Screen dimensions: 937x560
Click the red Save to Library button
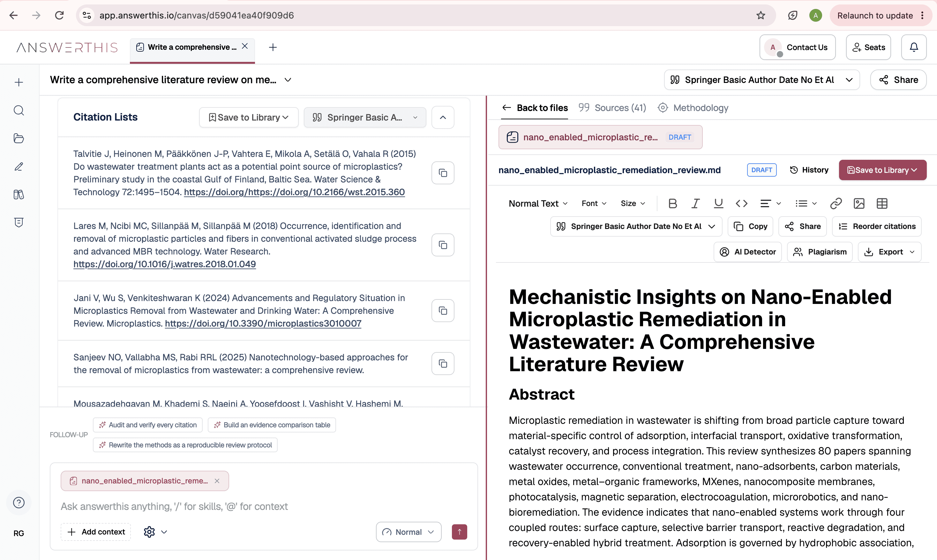(883, 170)
